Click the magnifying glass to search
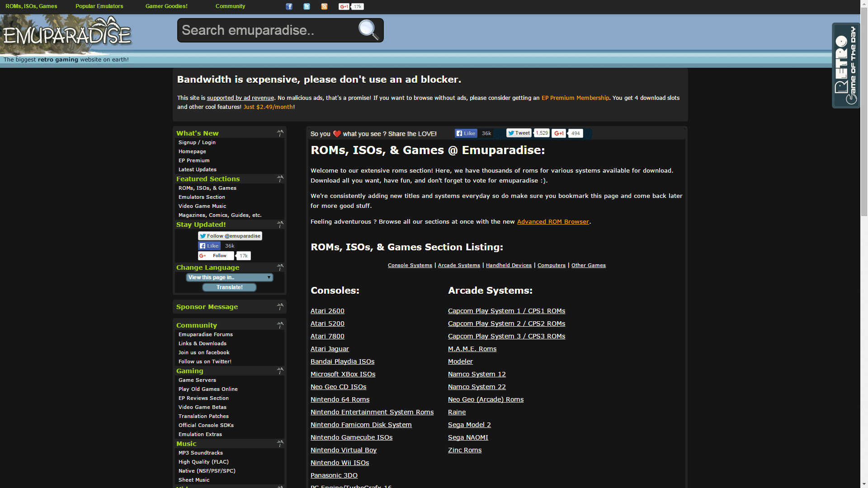The width and height of the screenshot is (868, 488). point(368,30)
